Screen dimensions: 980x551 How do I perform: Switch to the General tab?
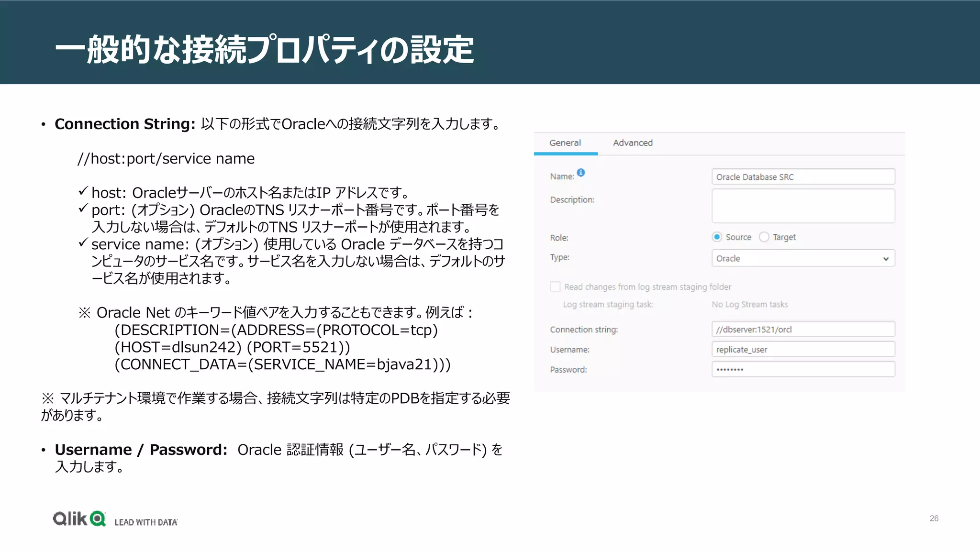coord(565,143)
